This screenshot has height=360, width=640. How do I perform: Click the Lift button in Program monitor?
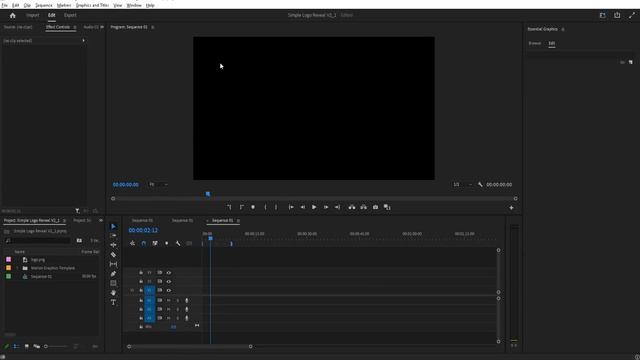(x=352, y=207)
